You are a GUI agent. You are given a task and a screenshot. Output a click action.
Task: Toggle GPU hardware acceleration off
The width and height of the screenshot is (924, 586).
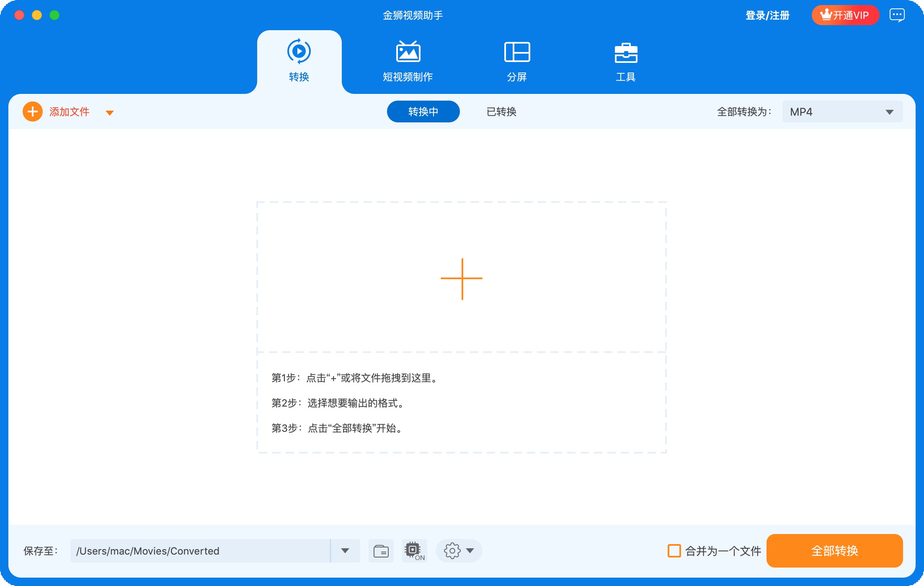(413, 551)
